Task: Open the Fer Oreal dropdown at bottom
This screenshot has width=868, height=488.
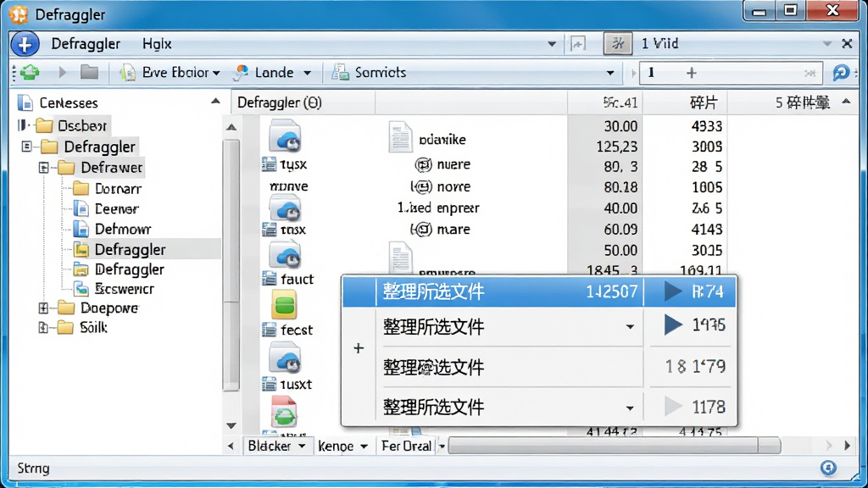Action: coord(442,446)
